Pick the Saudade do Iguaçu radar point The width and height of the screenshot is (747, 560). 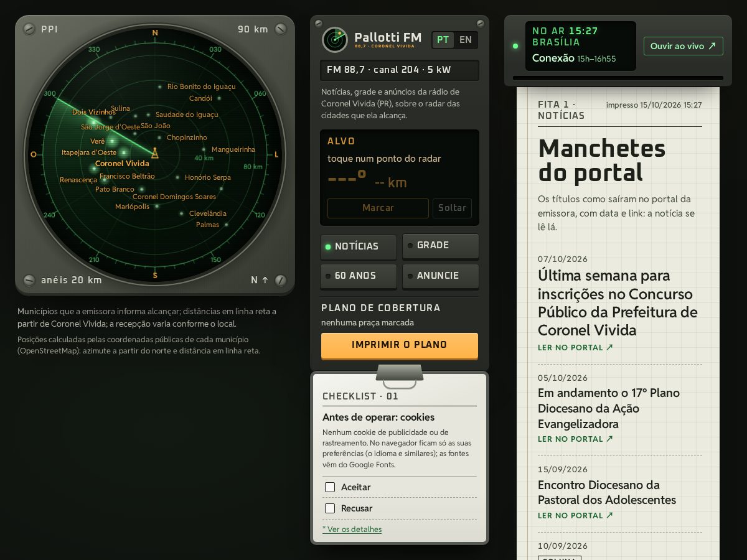coord(148,114)
